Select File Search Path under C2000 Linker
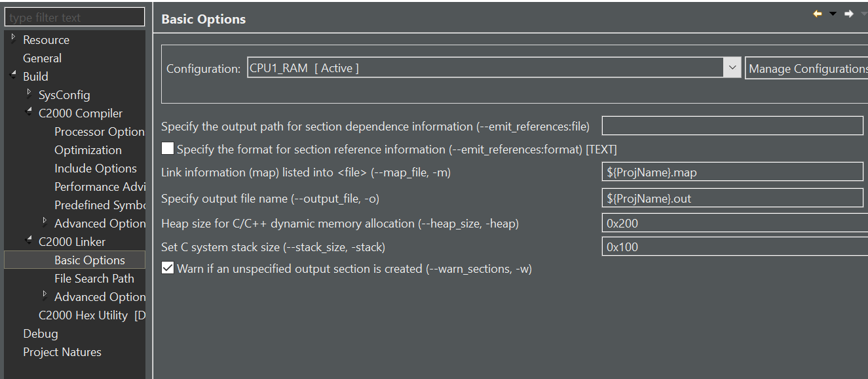Screen dimensions: 868x379 pyautogui.click(x=94, y=278)
